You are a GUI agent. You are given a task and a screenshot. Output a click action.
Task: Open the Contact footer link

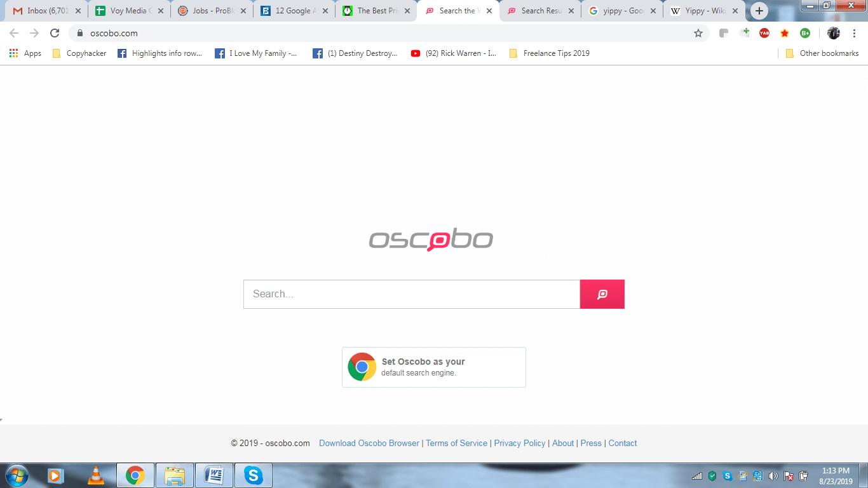pos(623,444)
